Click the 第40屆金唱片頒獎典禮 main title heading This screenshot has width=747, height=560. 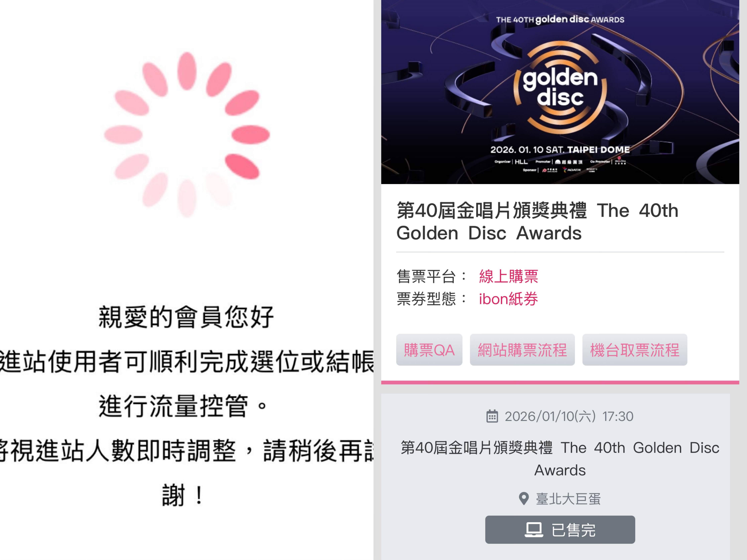coord(537,221)
